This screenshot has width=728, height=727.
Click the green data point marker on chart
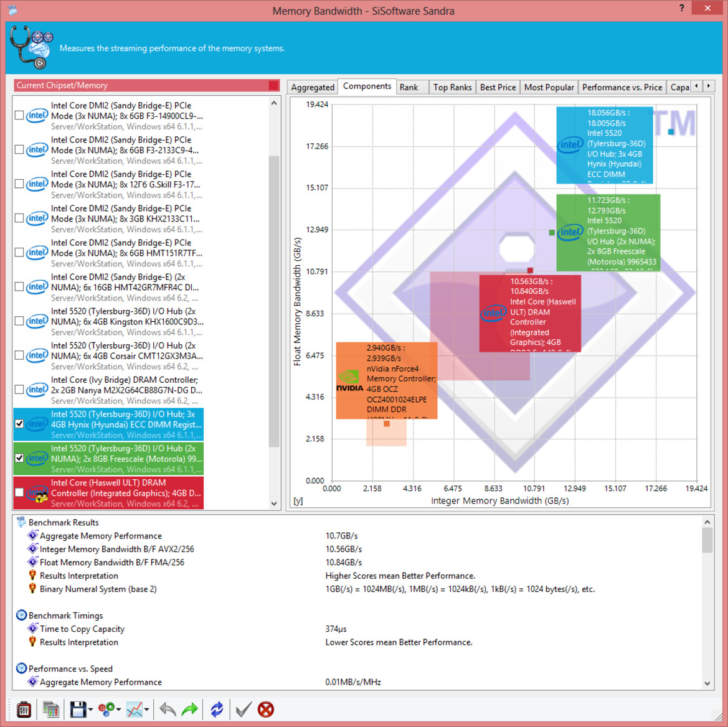(552, 232)
